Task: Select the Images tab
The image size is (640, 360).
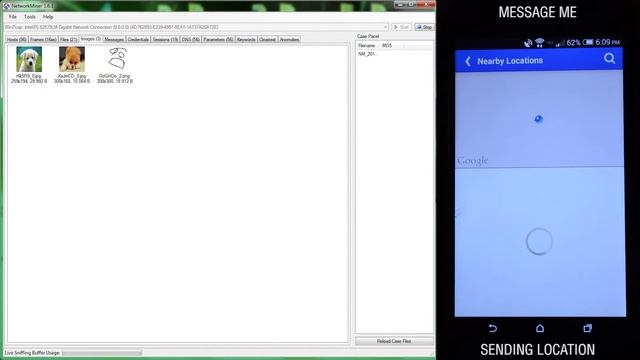Action: [91, 39]
